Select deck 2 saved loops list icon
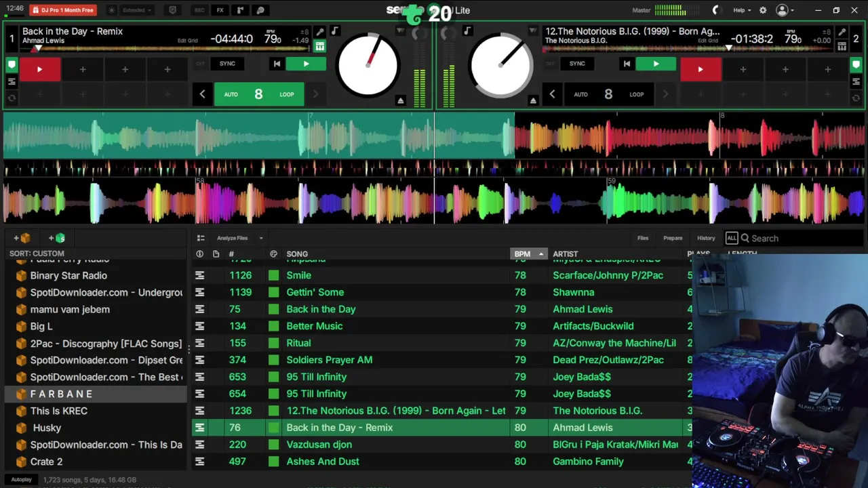 tap(856, 81)
